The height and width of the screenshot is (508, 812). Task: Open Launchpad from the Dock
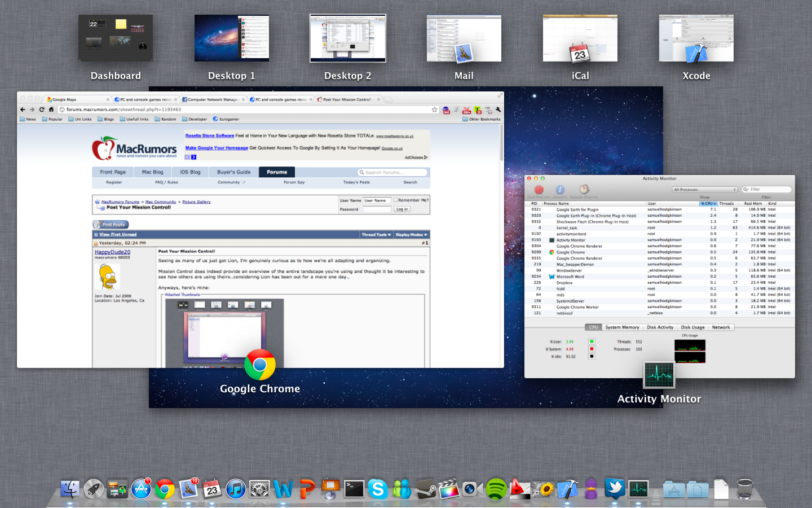[94, 489]
